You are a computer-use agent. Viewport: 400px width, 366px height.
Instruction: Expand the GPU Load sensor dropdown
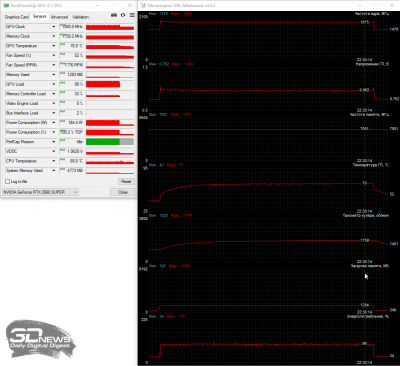pyautogui.click(x=54, y=84)
